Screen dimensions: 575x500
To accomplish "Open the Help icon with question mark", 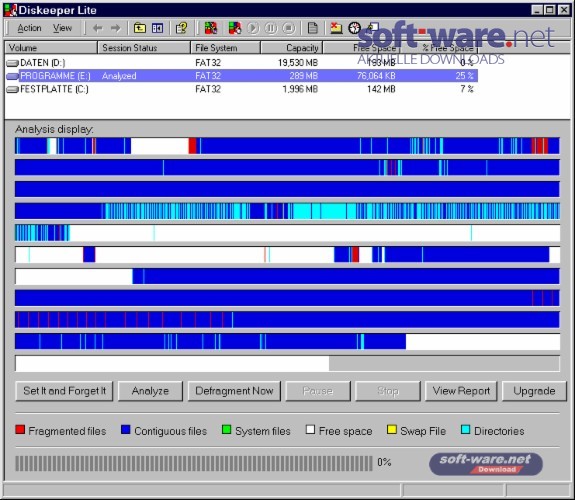I will tap(182, 28).
